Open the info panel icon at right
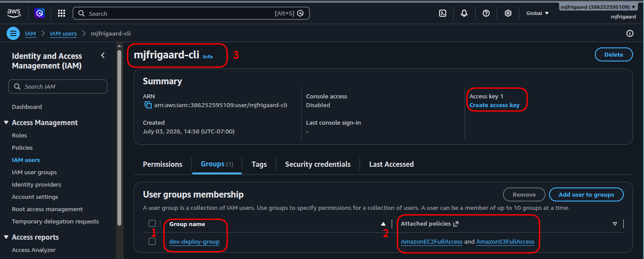The width and height of the screenshot is (644, 259). click(630, 33)
